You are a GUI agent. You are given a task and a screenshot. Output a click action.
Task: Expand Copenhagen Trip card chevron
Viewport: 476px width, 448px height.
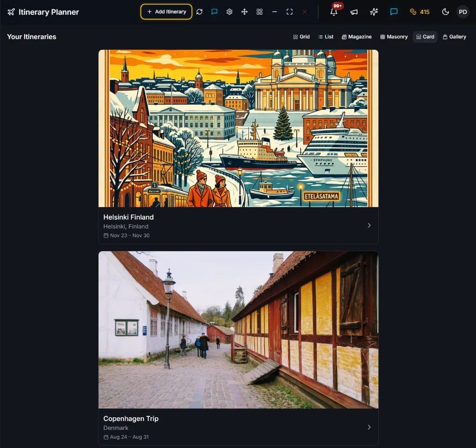pos(369,427)
